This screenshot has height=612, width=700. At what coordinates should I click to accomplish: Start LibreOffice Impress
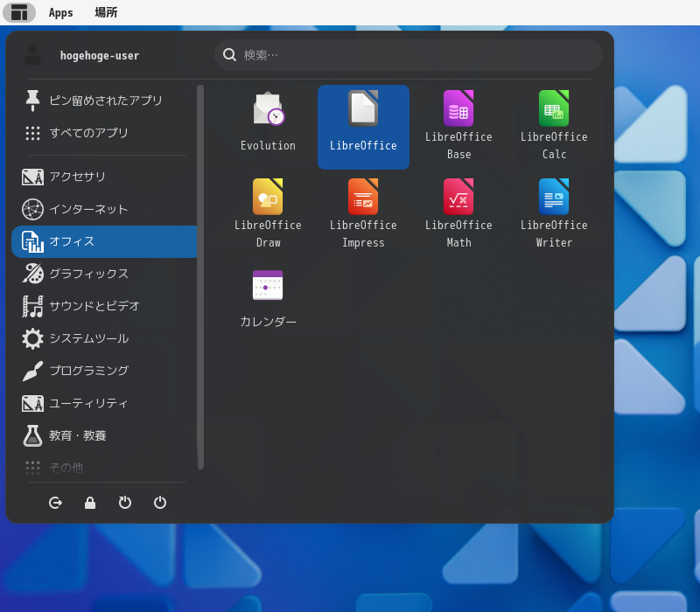(x=363, y=213)
